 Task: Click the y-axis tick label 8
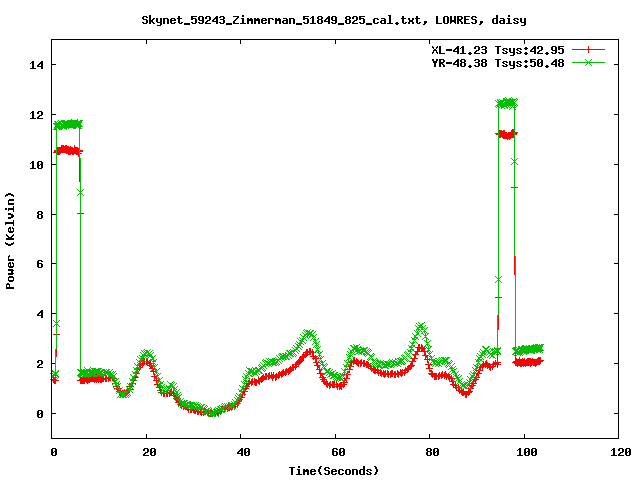click(40, 215)
